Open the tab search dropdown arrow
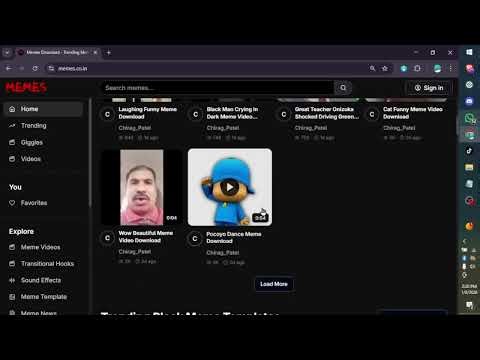Screen dimensions: 480x360 tap(7, 52)
